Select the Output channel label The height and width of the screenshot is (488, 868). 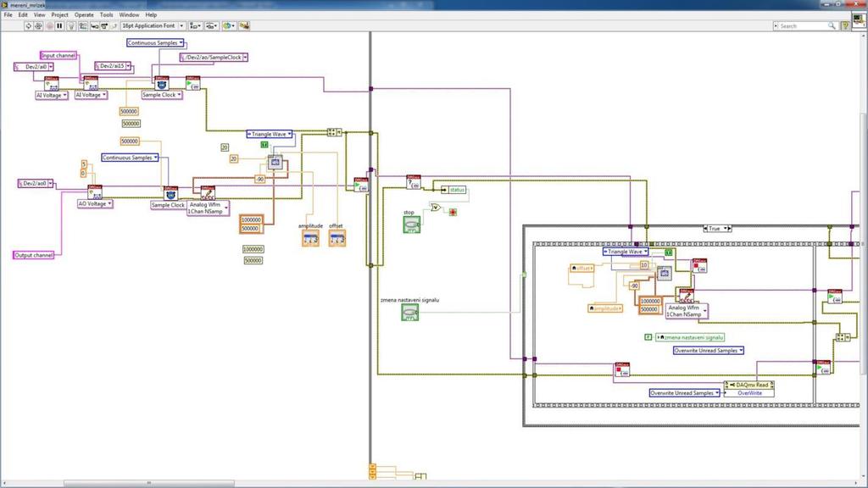click(x=34, y=255)
